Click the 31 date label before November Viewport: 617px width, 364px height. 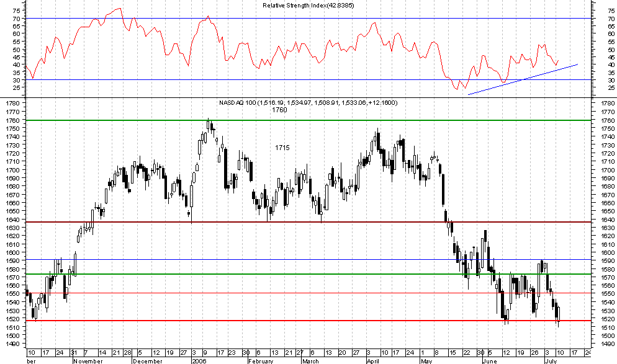pyautogui.click(x=73, y=353)
